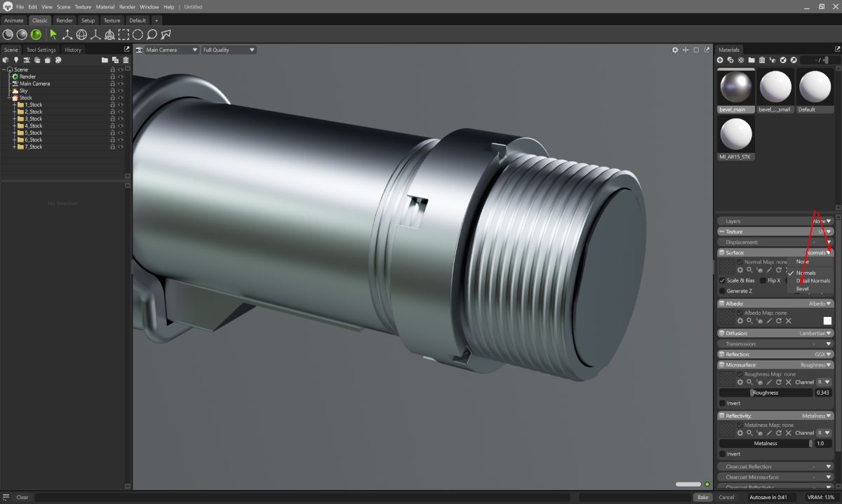Hide 1_Stock with its eye icon
842x504 pixels.
pyautogui.click(x=120, y=104)
